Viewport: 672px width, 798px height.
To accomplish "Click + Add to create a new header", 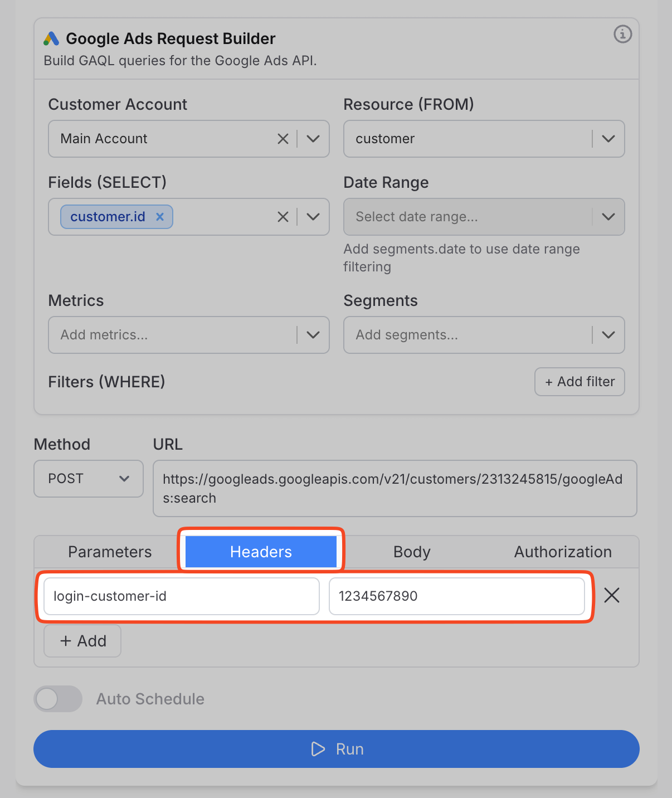I will [x=82, y=641].
